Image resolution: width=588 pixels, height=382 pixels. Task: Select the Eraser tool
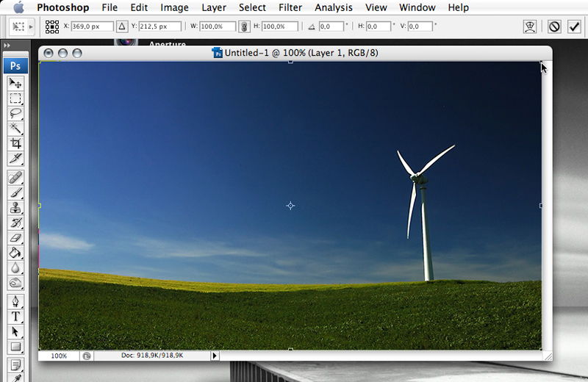(x=15, y=237)
